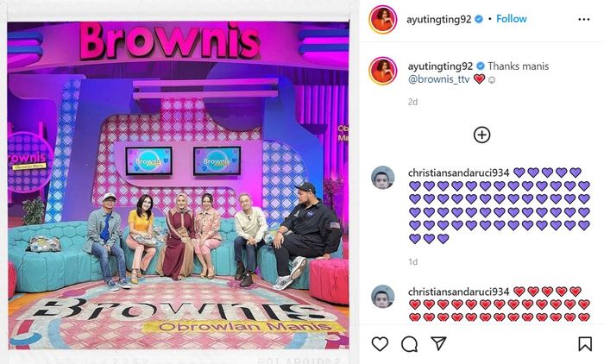Open the three-dot more options menu

click(x=584, y=19)
